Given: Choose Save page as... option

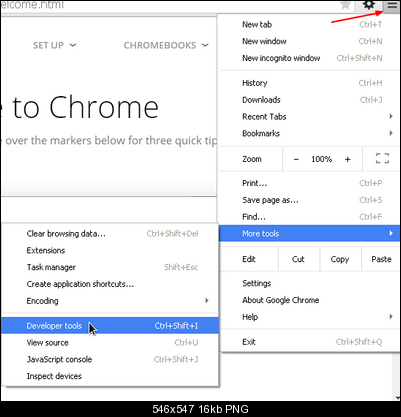Looking at the screenshot, I should 309,200.
